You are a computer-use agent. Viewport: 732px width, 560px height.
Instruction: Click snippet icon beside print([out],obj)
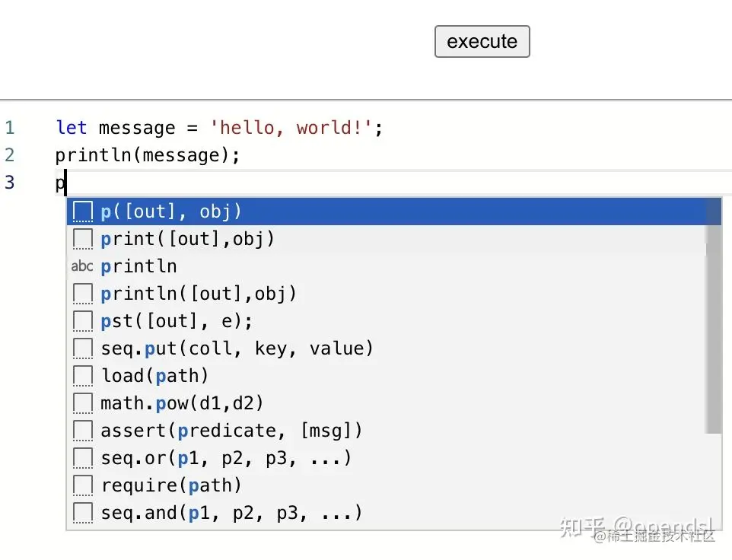pos(83,239)
